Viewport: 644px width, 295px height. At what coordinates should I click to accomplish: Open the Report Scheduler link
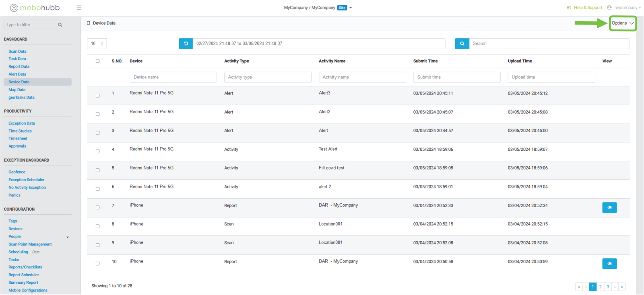pos(24,275)
